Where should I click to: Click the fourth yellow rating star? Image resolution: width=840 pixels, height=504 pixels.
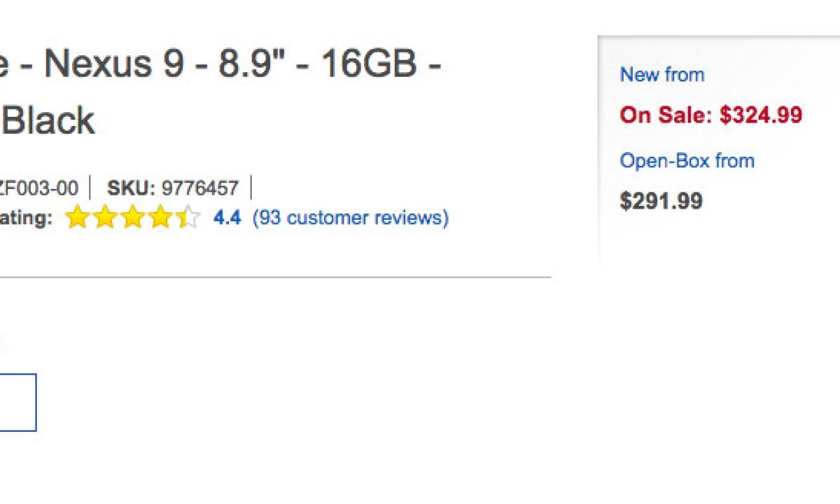[160, 218]
